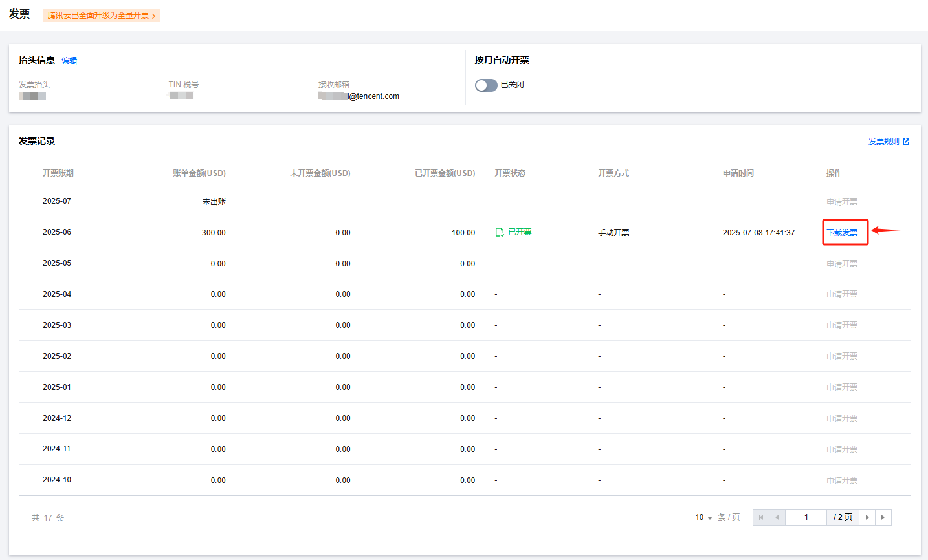Go to the first page of records

760,517
